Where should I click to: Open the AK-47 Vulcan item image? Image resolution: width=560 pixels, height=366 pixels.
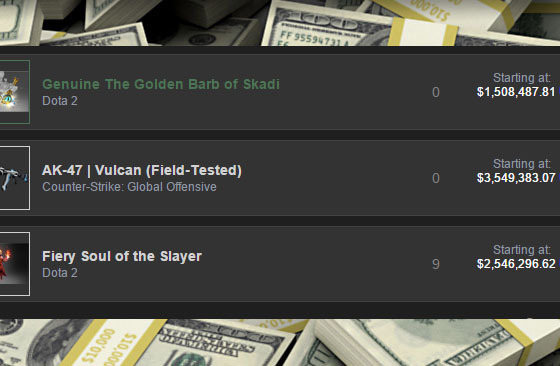click(15, 178)
